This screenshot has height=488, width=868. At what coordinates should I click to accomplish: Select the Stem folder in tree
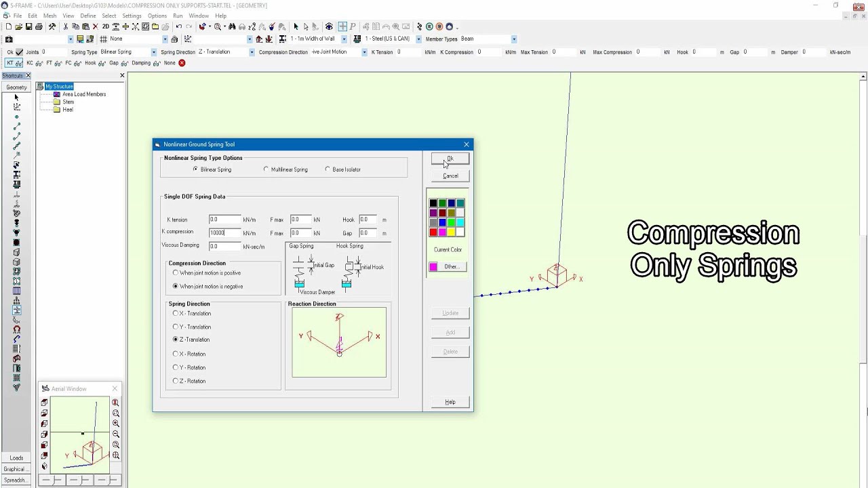coord(68,102)
